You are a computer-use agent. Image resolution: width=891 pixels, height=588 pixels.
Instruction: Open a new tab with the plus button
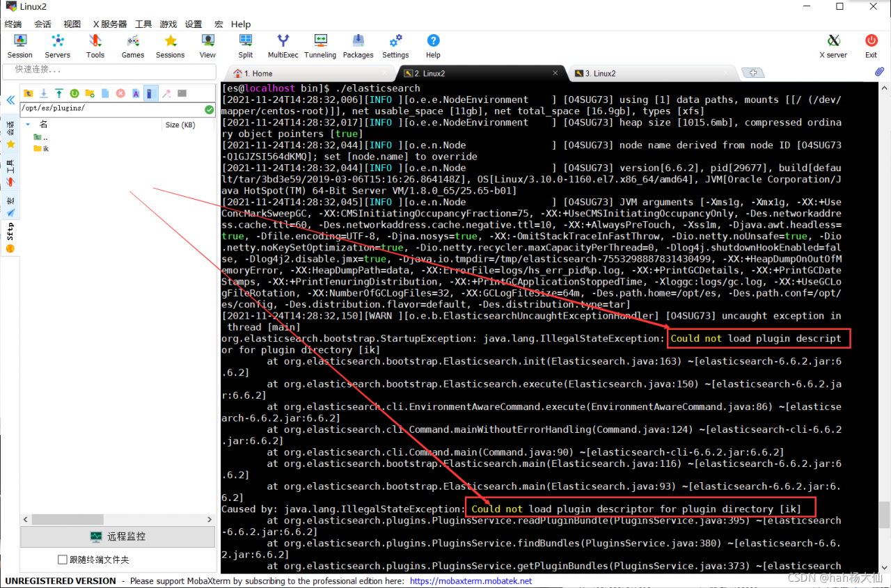click(753, 72)
